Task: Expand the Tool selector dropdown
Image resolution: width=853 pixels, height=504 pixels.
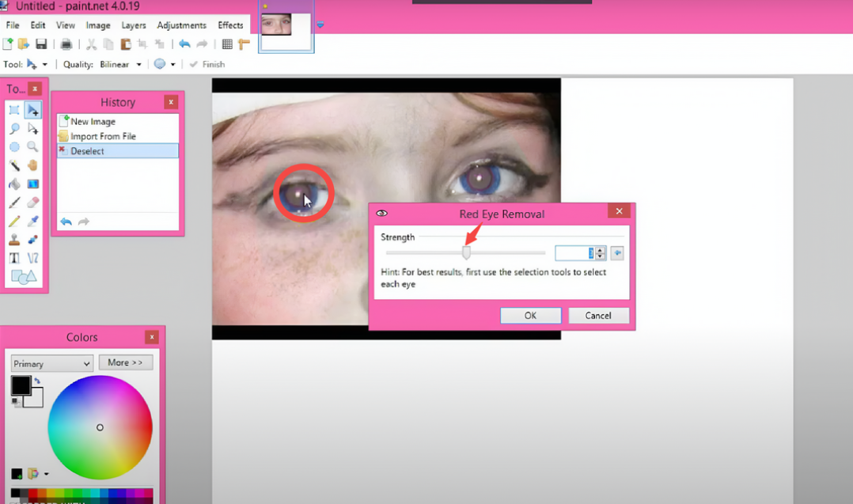Action: (x=44, y=64)
